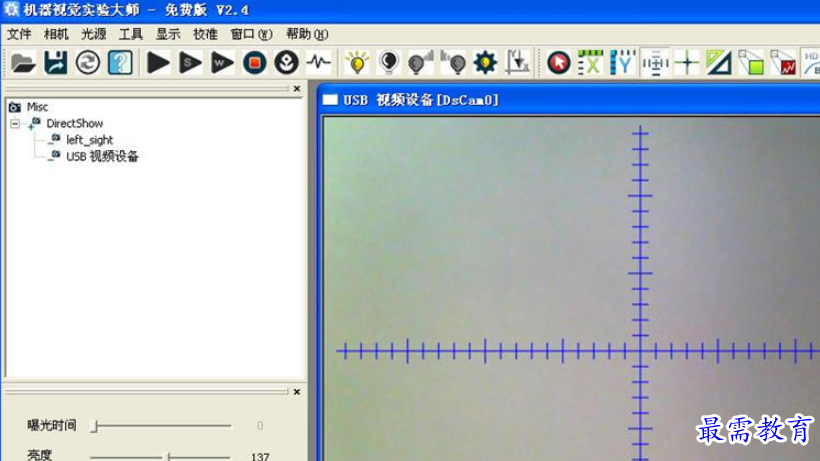The width and height of the screenshot is (820, 461).
Task: Toggle the scaled crosshair ruler icon
Action: [655, 63]
